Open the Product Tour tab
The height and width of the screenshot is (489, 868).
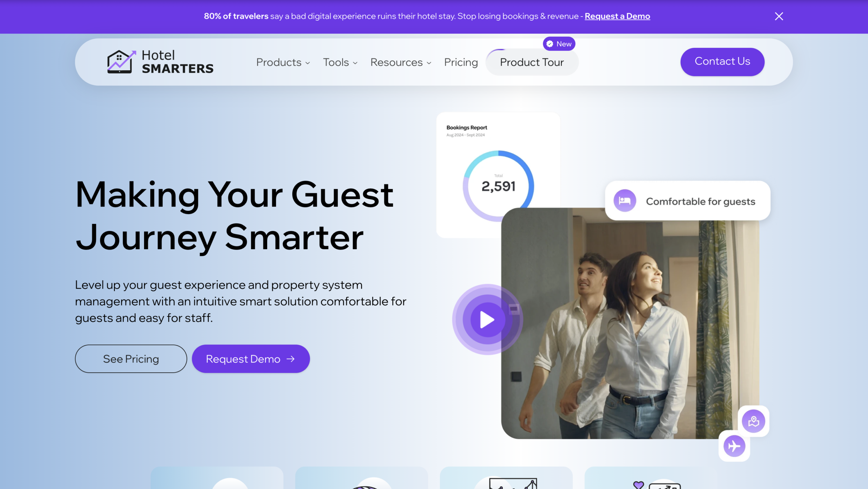[532, 62]
